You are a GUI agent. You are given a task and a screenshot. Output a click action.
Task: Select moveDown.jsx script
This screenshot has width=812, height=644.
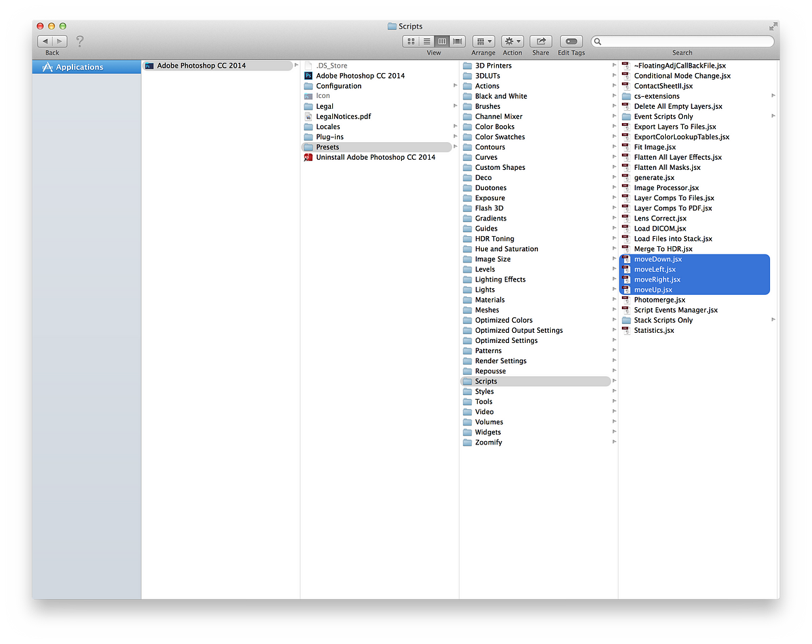pyautogui.click(x=694, y=259)
